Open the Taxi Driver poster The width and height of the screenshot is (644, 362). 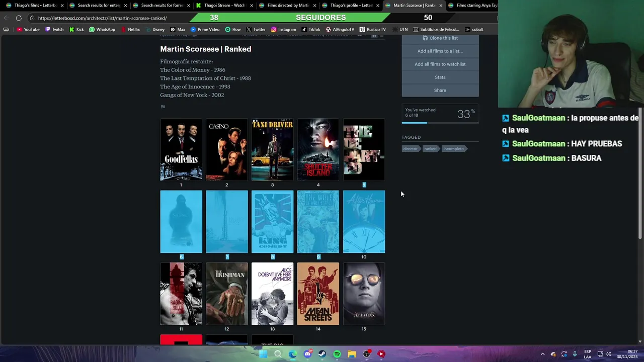(x=272, y=149)
